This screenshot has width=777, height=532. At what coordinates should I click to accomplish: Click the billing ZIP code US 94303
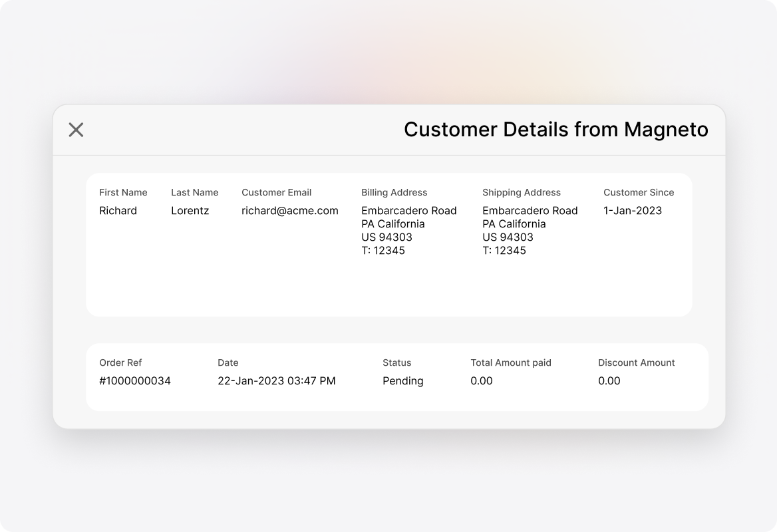385,237
